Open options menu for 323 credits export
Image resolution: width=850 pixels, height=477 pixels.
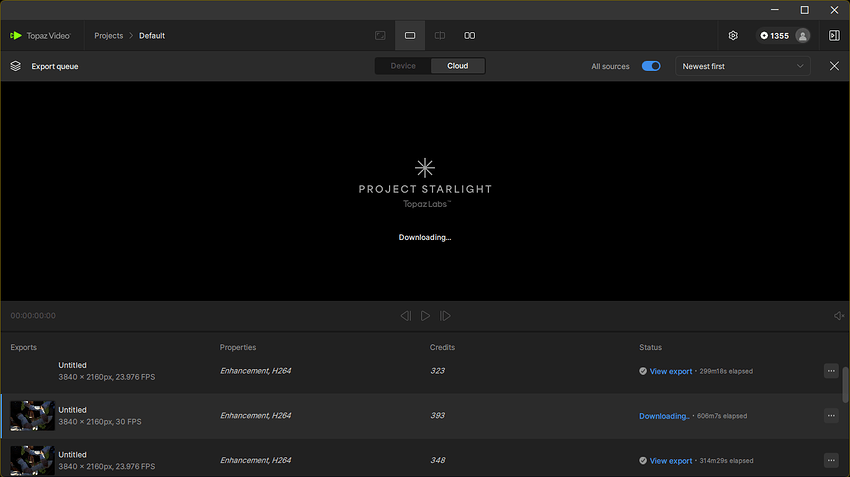831,371
